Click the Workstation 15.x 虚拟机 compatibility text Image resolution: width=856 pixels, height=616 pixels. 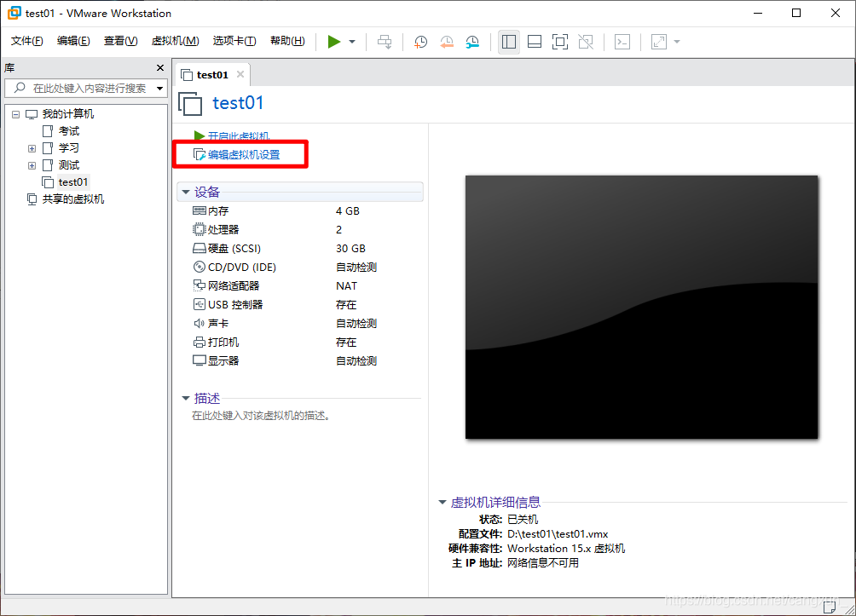pyautogui.click(x=566, y=549)
